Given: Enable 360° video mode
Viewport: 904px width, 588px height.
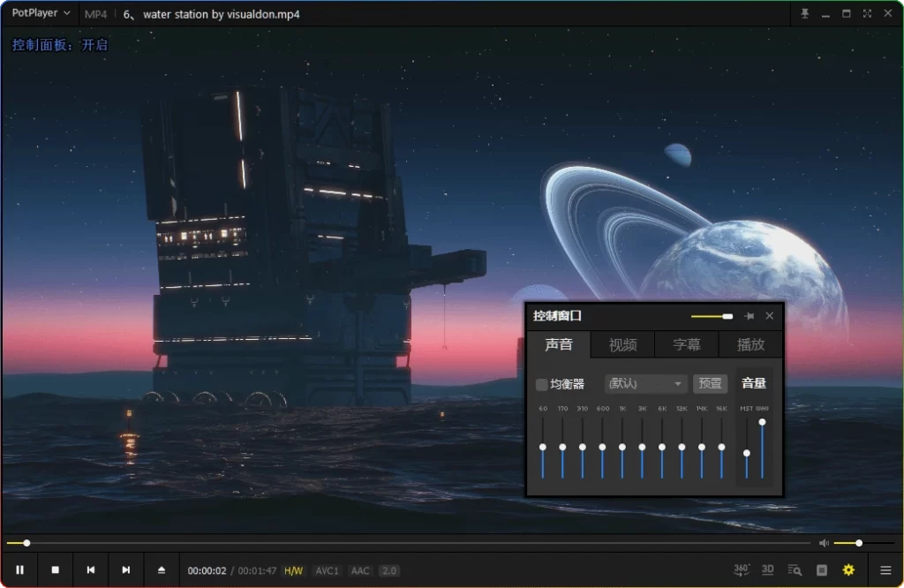Looking at the screenshot, I should [x=742, y=570].
